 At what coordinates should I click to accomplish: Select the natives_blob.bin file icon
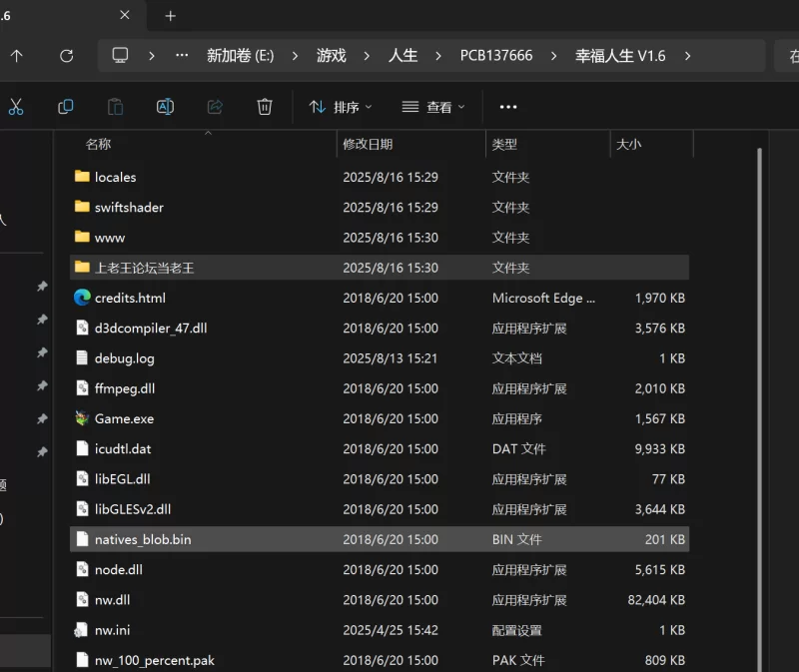82,539
